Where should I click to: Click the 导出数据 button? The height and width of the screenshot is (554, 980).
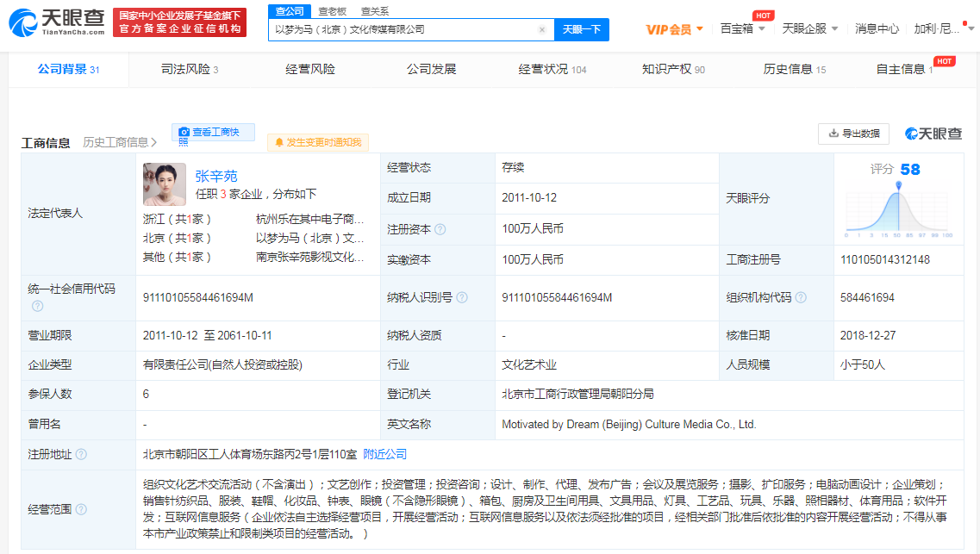[x=854, y=134]
